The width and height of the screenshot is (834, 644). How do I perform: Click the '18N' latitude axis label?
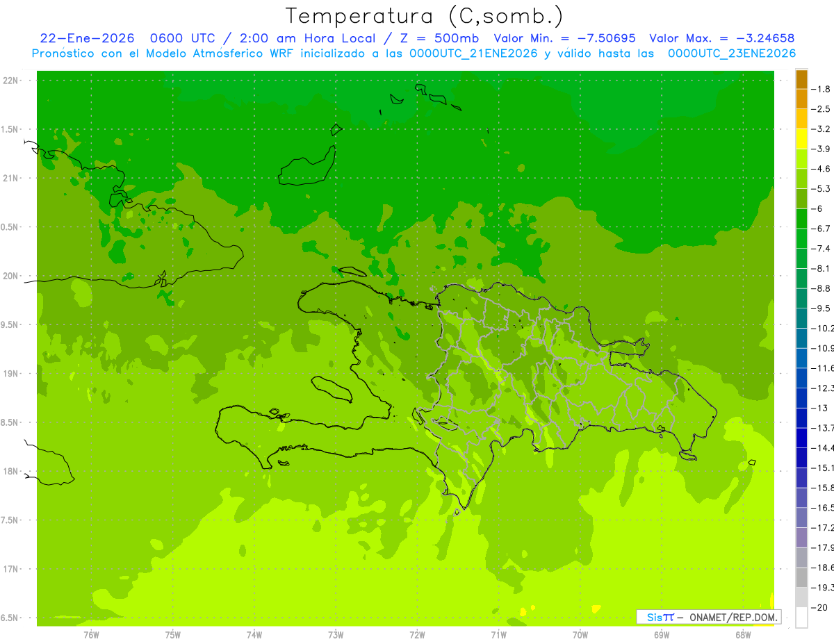tap(11, 471)
